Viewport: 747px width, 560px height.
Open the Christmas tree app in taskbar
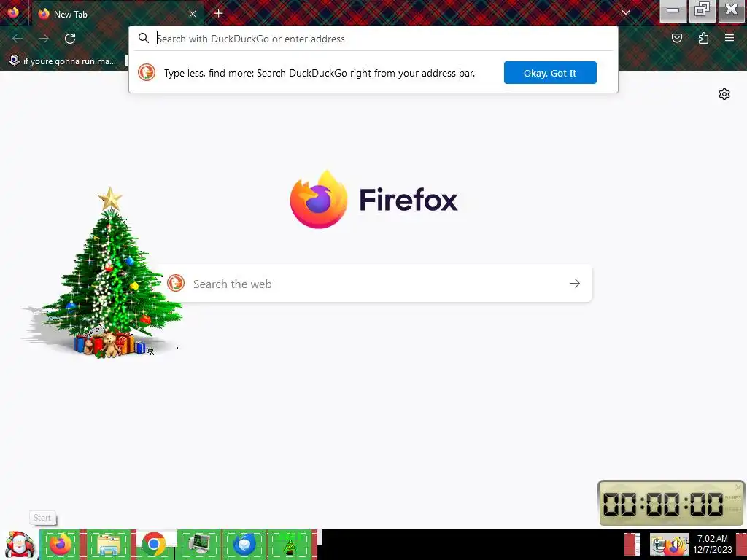pyautogui.click(x=290, y=545)
